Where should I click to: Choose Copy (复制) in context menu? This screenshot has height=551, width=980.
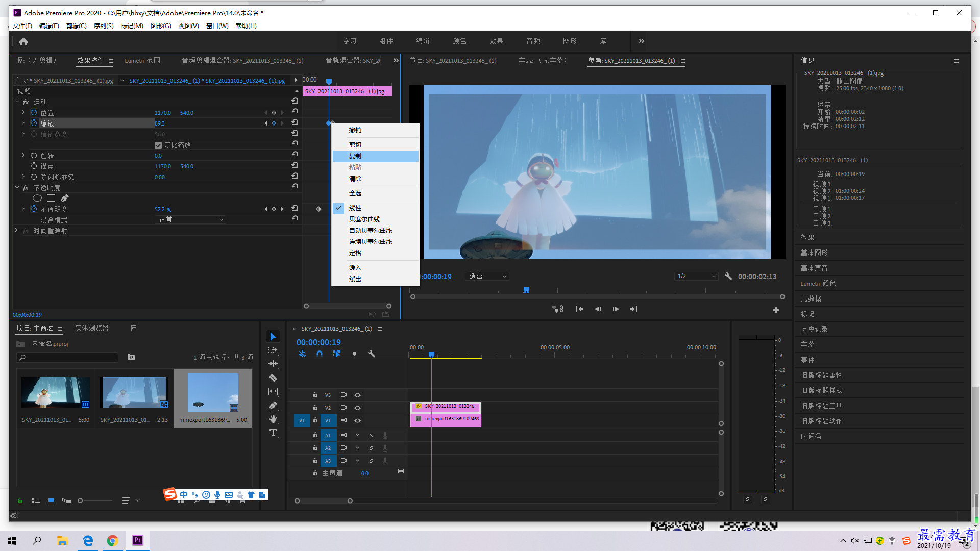point(376,156)
